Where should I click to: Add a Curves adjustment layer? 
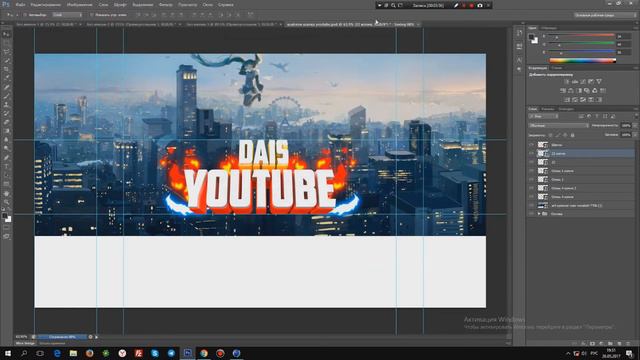point(583,82)
